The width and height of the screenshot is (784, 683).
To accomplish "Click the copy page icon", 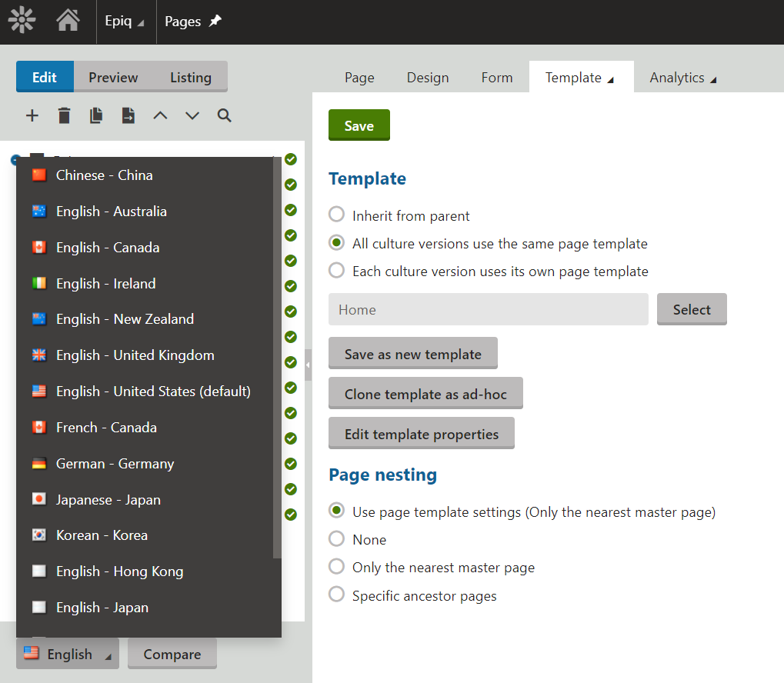I will [96, 115].
